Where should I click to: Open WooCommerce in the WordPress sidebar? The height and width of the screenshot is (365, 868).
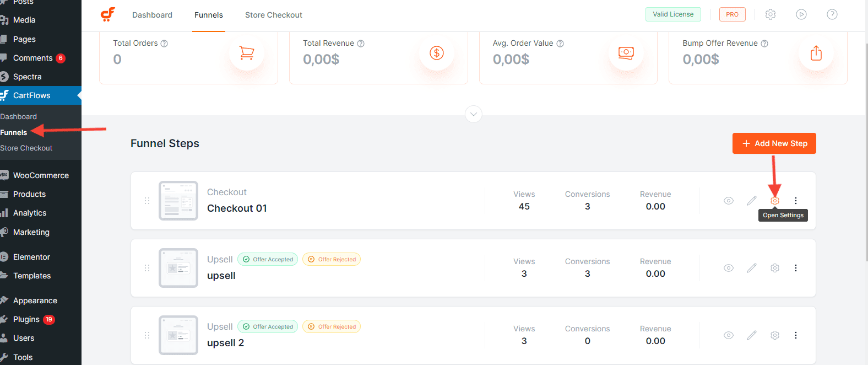click(x=41, y=175)
